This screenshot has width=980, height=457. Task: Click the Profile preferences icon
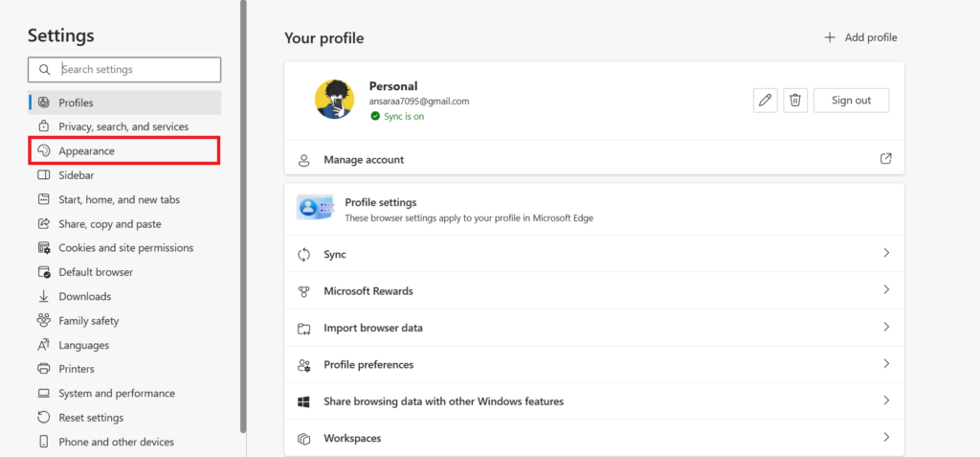tap(304, 365)
